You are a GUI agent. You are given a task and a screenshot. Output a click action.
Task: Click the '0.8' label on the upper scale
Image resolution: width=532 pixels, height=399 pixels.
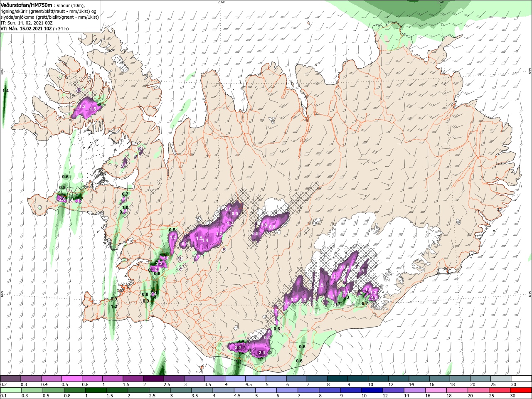pos(85,385)
